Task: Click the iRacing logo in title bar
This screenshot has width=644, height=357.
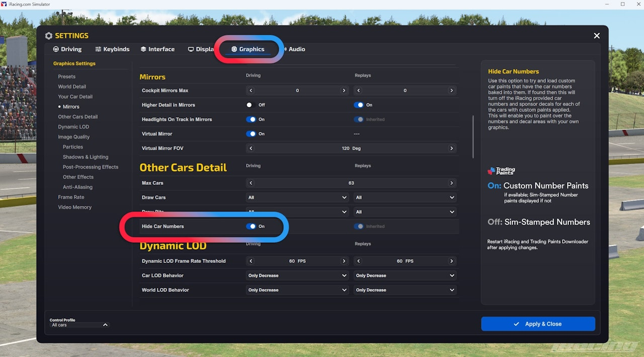Action: pyautogui.click(x=5, y=4)
